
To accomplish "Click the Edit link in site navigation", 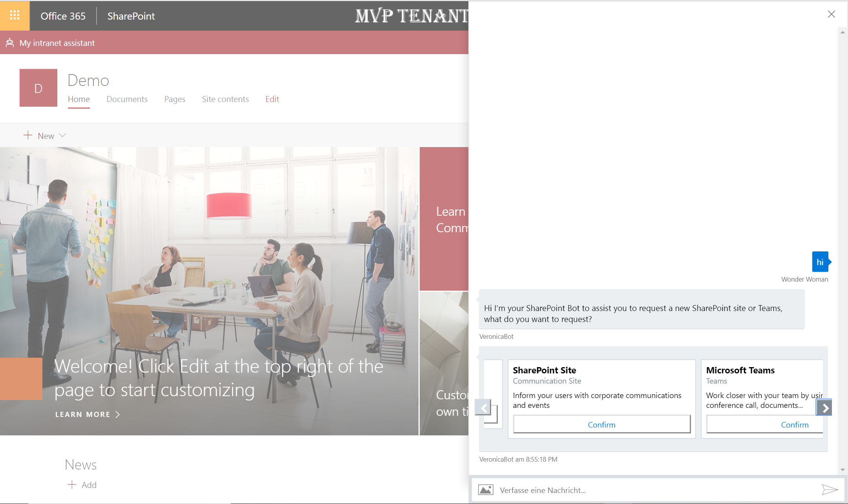I will 272,99.
